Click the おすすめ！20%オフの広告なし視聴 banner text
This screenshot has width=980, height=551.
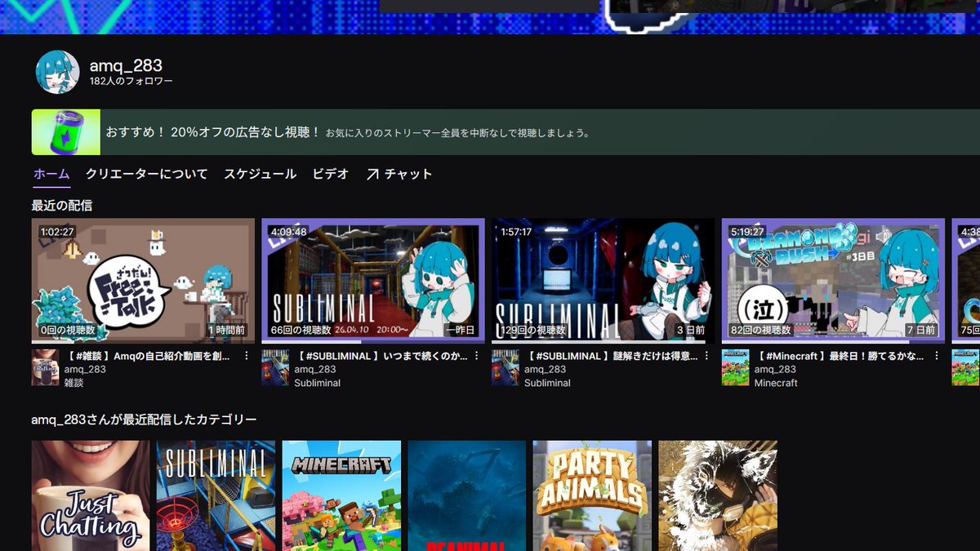click(x=213, y=131)
